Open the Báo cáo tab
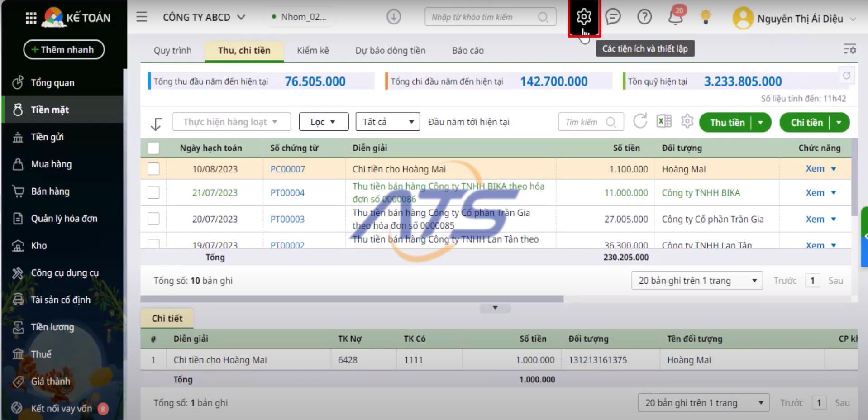868x420 pixels. pyautogui.click(x=467, y=50)
